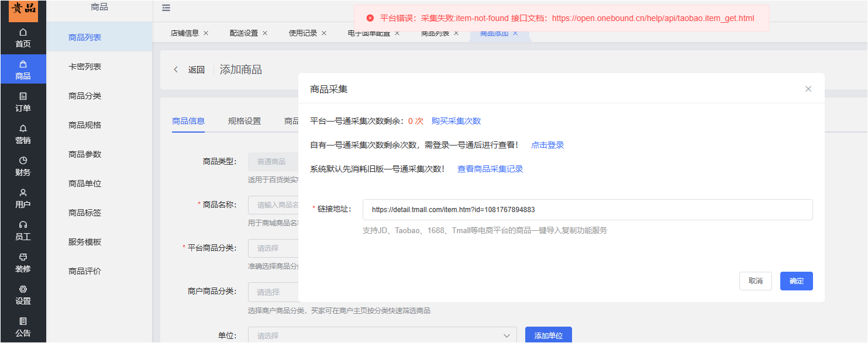This screenshot has height=343, width=868.
Task: Expand the 单位 dropdown
Action: (x=383, y=335)
